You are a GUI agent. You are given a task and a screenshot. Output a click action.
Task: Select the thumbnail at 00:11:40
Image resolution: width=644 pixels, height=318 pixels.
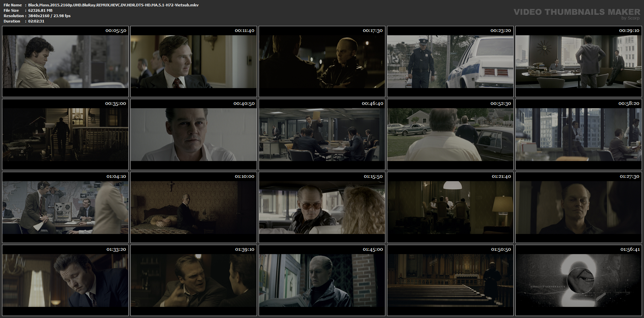(194, 62)
